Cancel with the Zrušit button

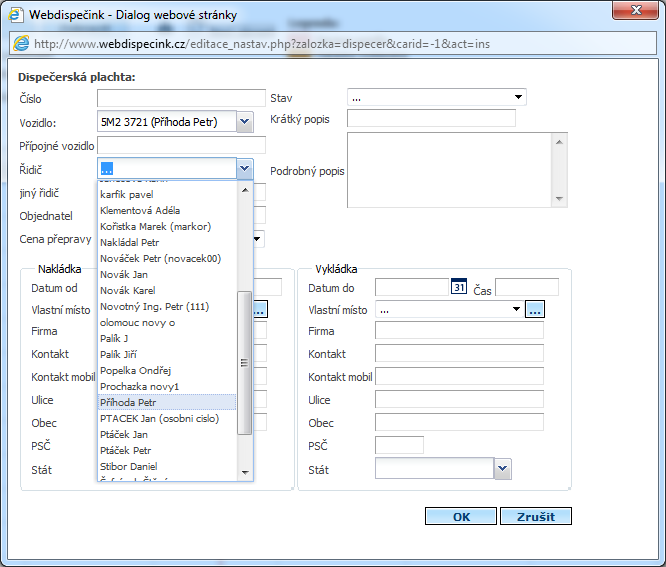coord(536,516)
